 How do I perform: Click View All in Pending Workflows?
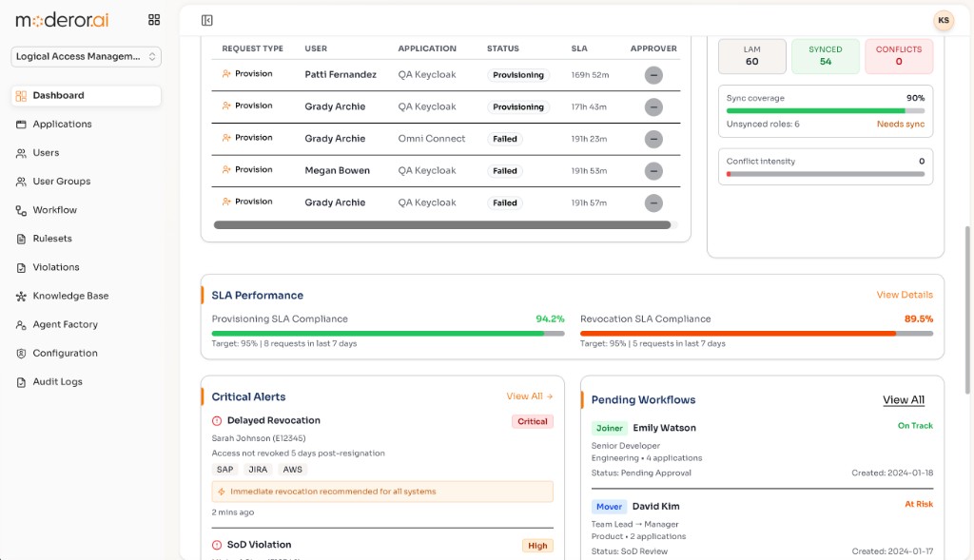[x=904, y=400]
